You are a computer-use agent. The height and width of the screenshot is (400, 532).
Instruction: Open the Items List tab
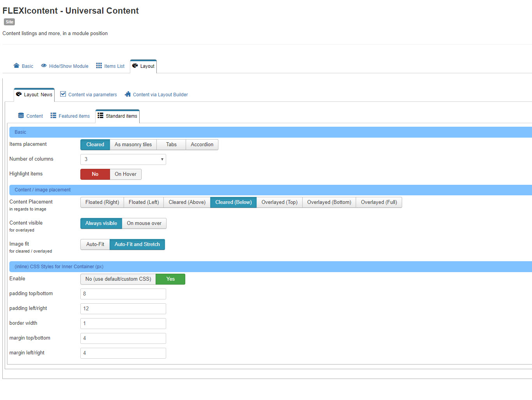pyautogui.click(x=110, y=66)
